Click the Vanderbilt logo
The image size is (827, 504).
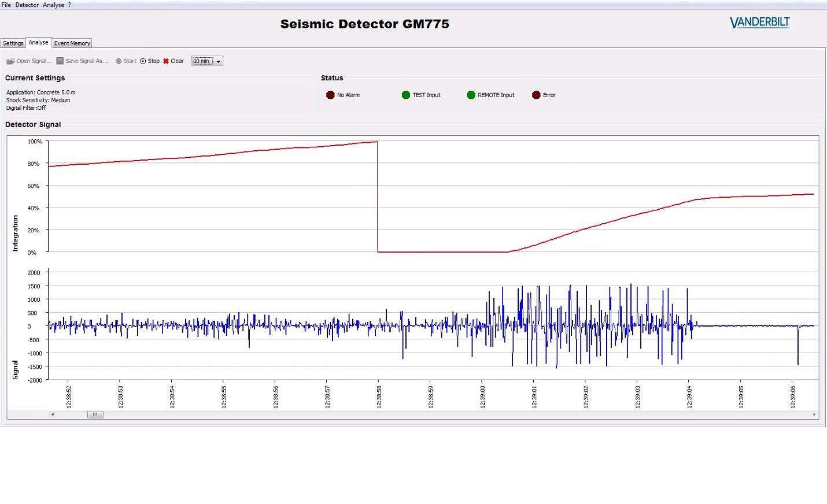tap(759, 23)
